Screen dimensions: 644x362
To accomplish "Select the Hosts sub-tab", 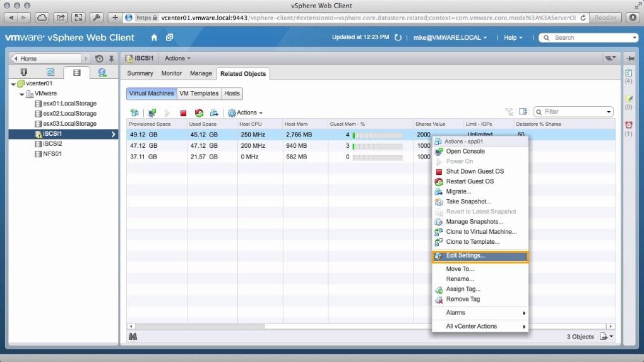I will [232, 94].
